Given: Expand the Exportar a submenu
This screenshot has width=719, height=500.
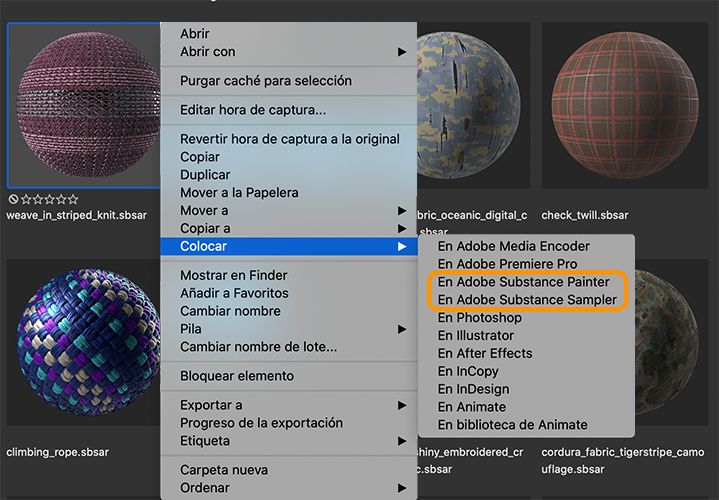Looking at the screenshot, I should (288, 405).
